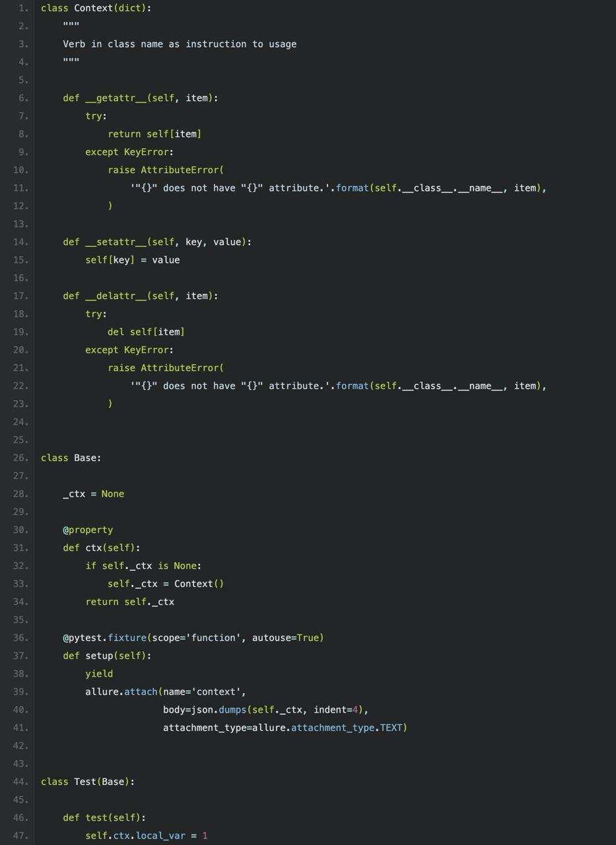Click 'raise AttributeError(' on line 21
Screen dimensions: 616x845
(x=166, y=368)
